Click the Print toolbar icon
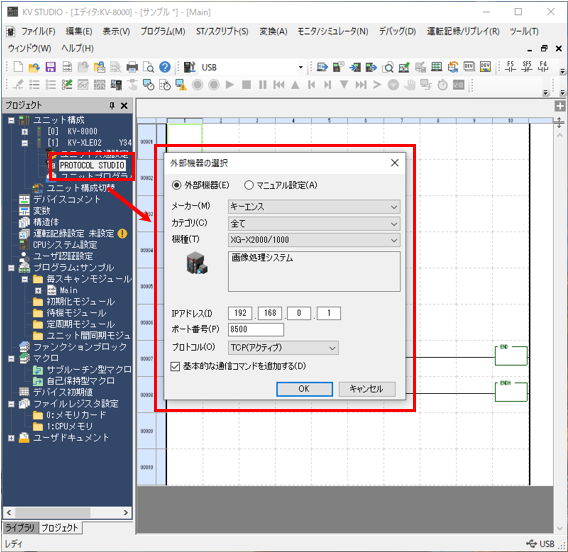Viewport: 568px width, 552px height. click(132, 67)
